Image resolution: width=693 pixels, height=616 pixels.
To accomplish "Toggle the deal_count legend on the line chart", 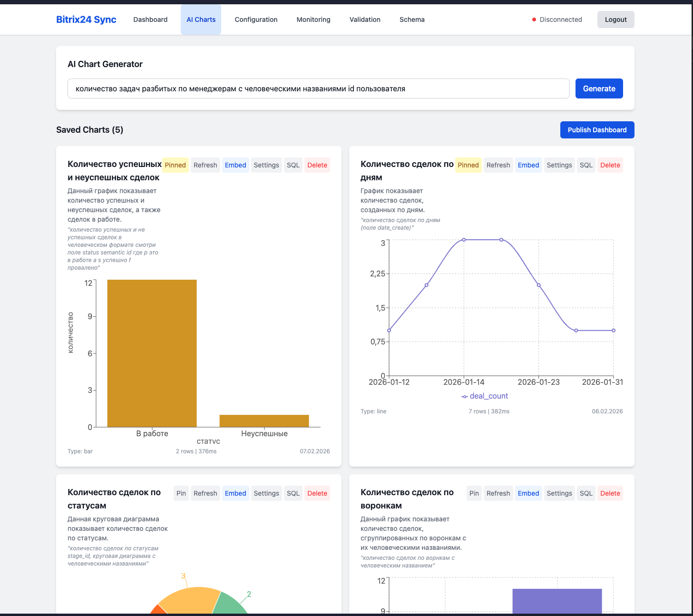I will tap(485, 396).
